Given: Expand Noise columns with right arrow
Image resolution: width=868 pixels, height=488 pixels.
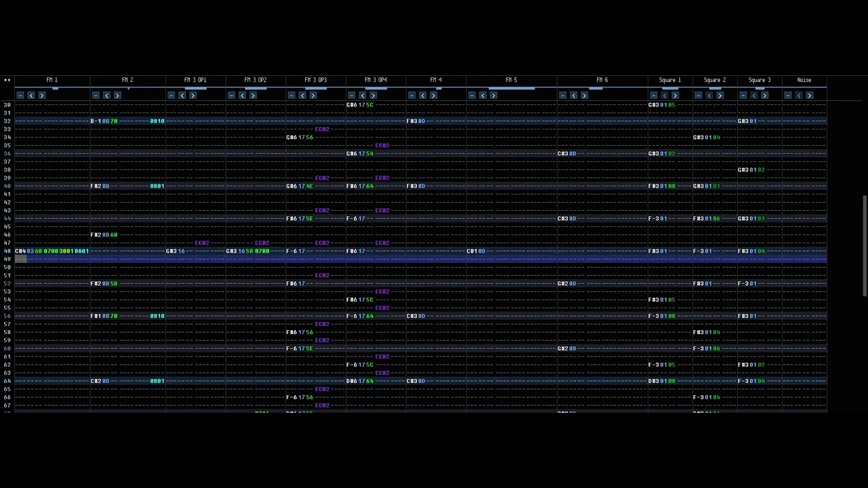Looking at the screenshot, I should click(x=810, y=96).
